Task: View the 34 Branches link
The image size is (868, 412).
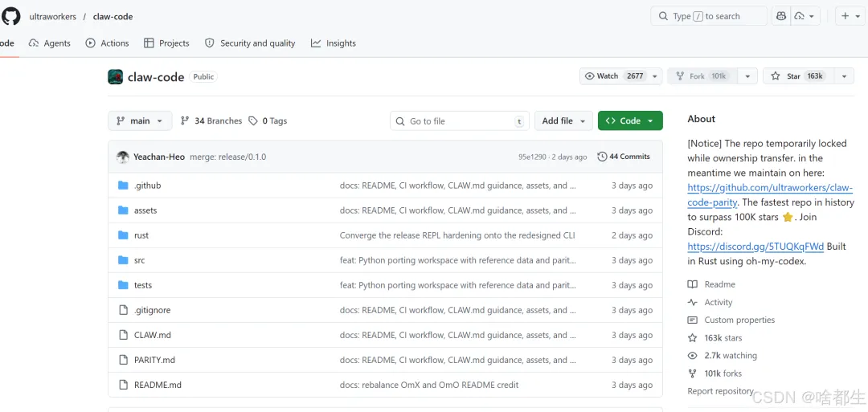Action: click(211, 120)
